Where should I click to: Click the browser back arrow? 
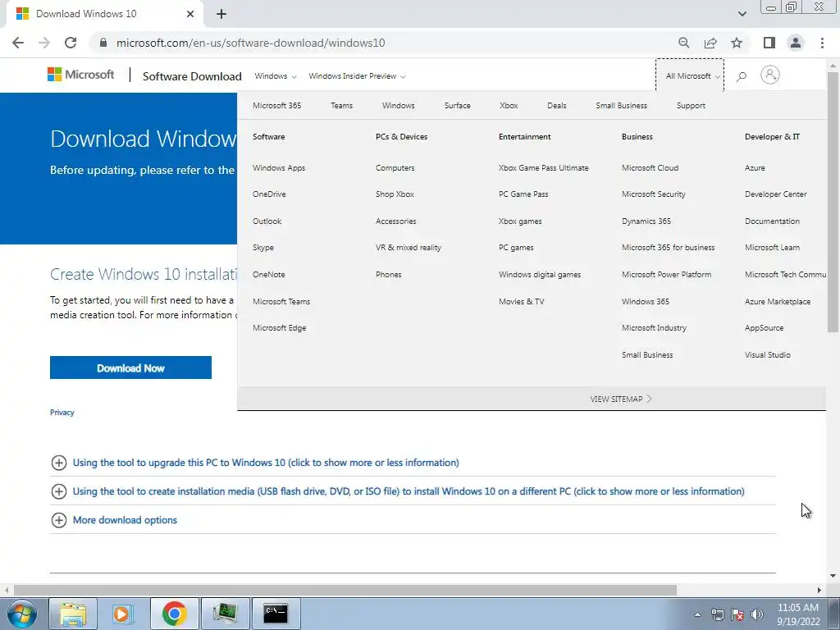click(x=18, y=43)
